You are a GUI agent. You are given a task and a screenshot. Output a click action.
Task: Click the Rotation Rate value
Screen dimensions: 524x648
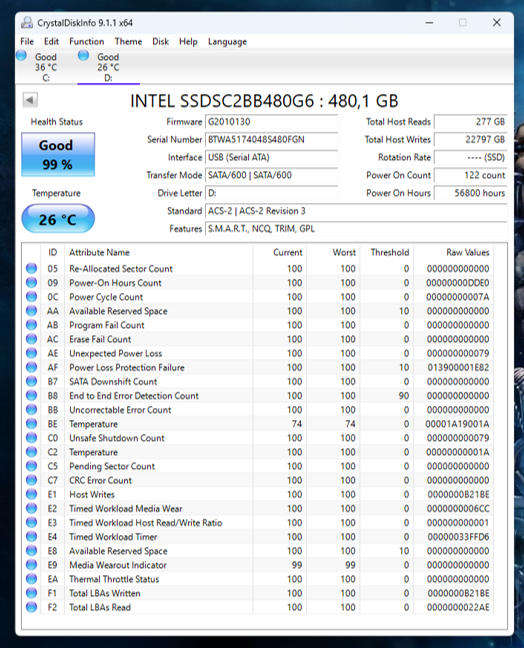click(x=471, y=157)
